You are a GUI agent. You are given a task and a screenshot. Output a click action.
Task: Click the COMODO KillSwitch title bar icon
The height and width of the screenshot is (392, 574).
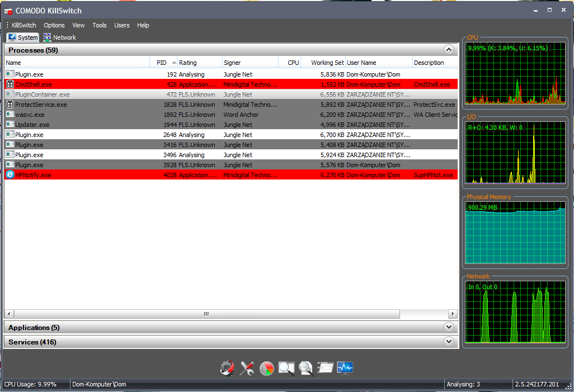point(8,11)
